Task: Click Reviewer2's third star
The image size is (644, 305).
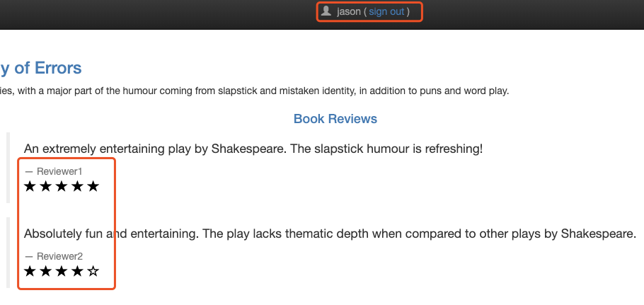Action: point(62,271)
